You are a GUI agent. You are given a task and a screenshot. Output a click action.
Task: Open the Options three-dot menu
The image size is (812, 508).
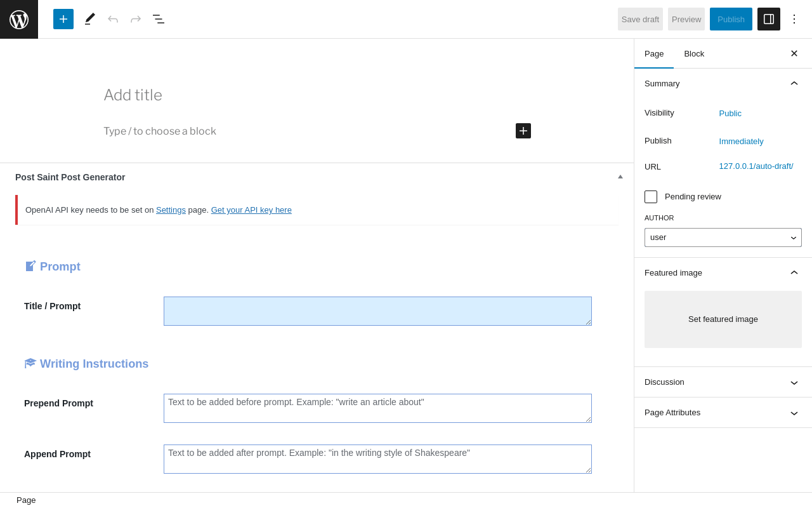(x=794, y=19)
